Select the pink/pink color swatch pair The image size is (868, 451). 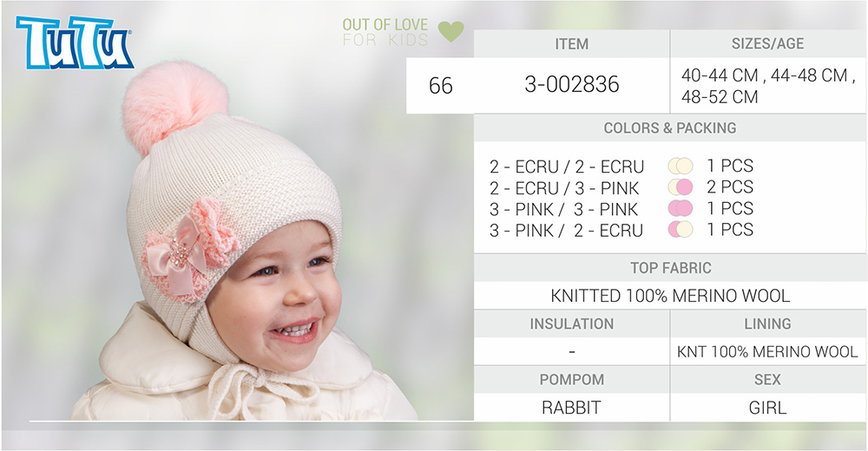681,208
